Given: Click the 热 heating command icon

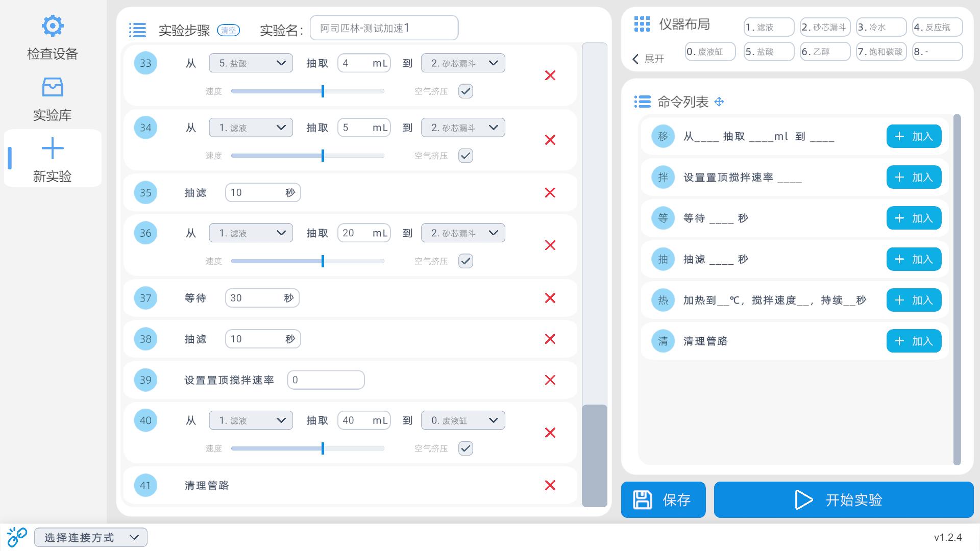Looking at the screenshot, I should pyautogui.click(x=663, y=300).
